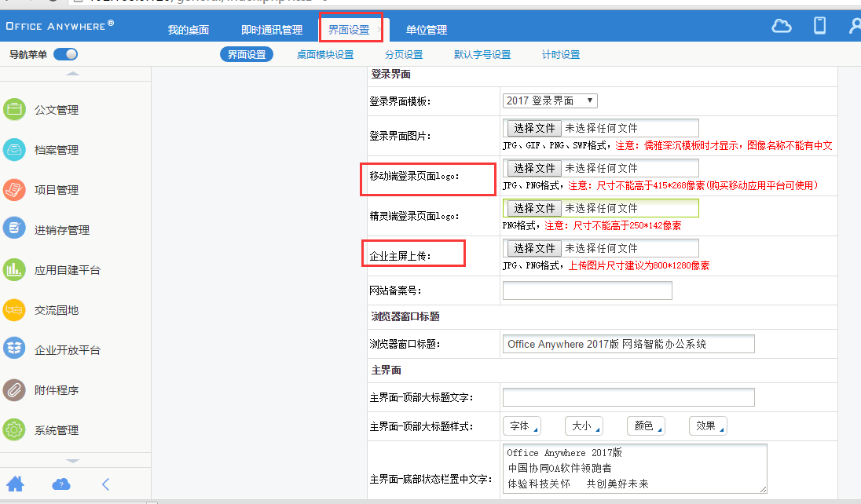This screenshot has width=861, height=504.
Task: Open the 进销存管理 module icon
Action: [x=14, y=230]
